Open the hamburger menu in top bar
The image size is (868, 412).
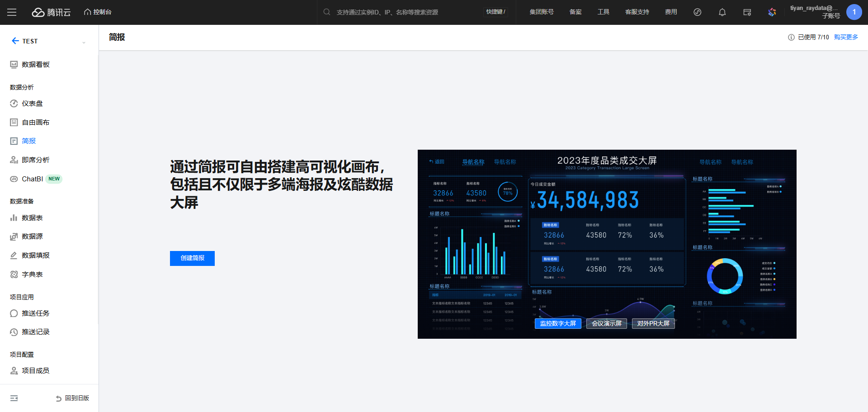(x=12, y=12)
